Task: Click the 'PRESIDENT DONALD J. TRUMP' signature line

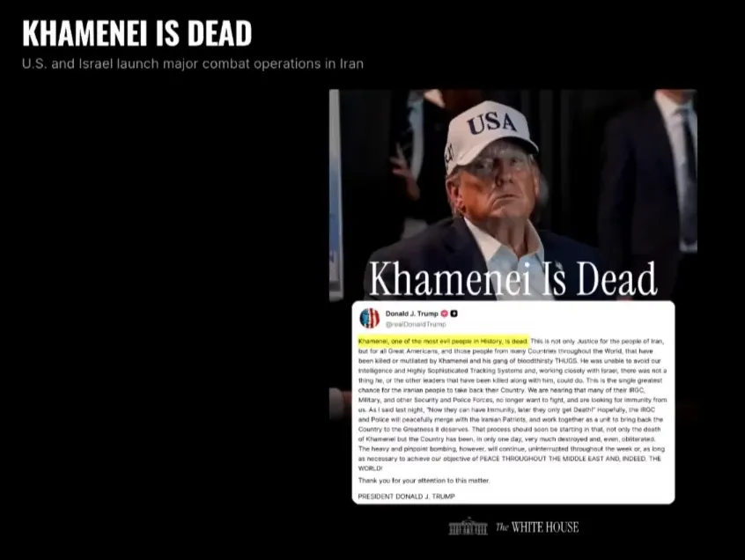Action: click(x=406, y=497)
